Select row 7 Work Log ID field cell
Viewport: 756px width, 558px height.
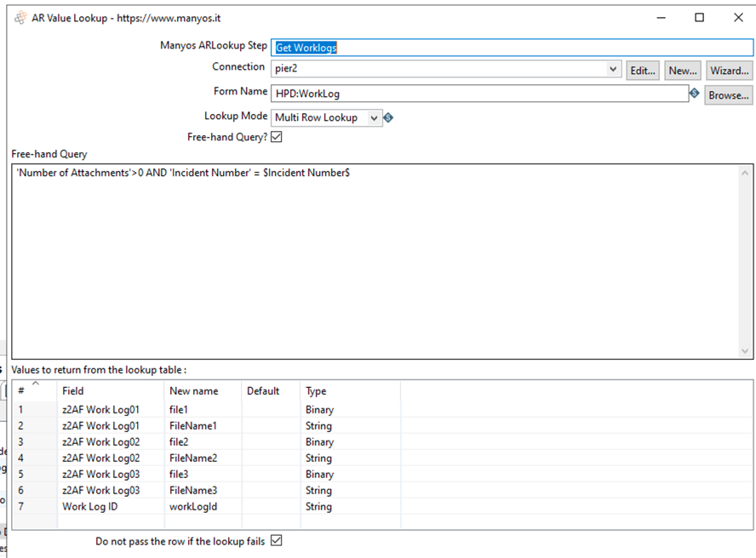click(x=111, y=506)
